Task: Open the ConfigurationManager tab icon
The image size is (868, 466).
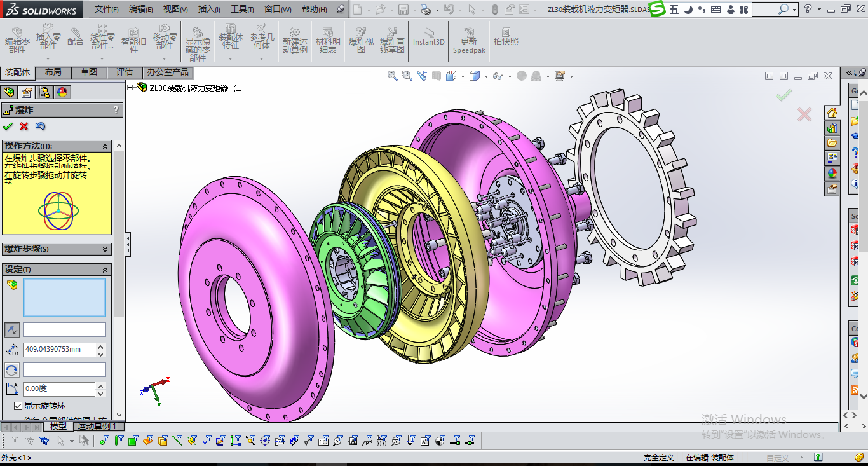Action: pyautogui.click(x=44, y=92)
